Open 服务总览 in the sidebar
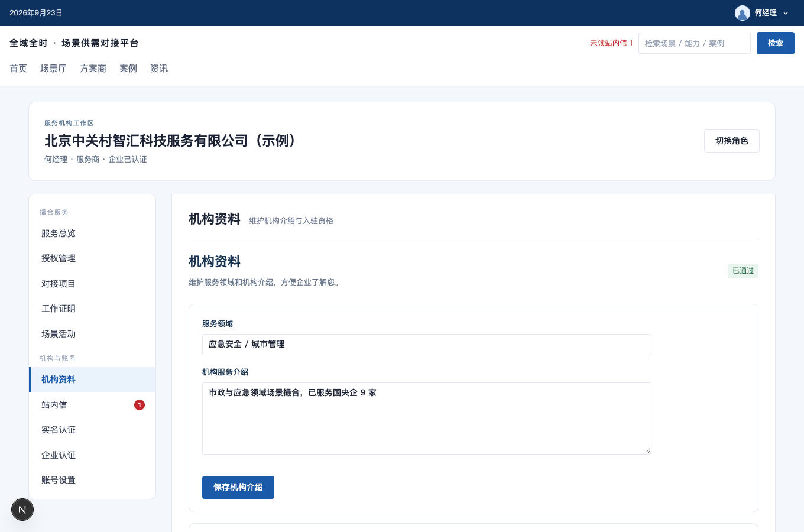This screenshot has height=532, width=804. [x=92, y=233]
